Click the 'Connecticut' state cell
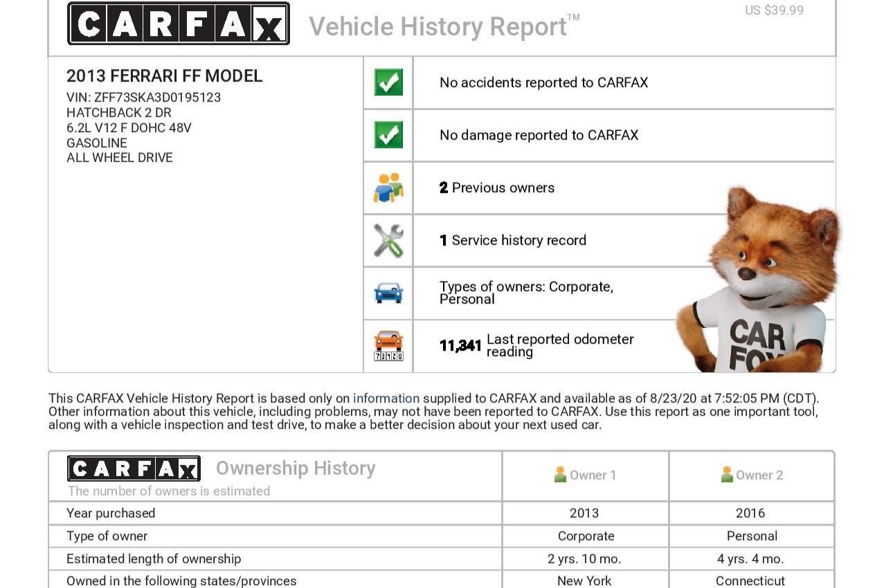Image resolution: width=884 pixels, height=588 pixels. tap(750, 581)
